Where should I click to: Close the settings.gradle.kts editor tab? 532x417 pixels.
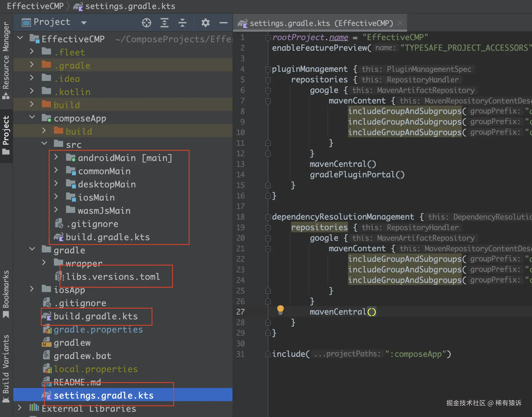[x=400, y=23]
